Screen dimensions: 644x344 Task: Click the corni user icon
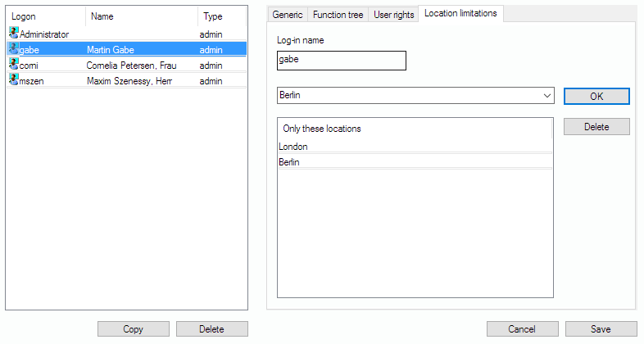[x=13, y=64]
